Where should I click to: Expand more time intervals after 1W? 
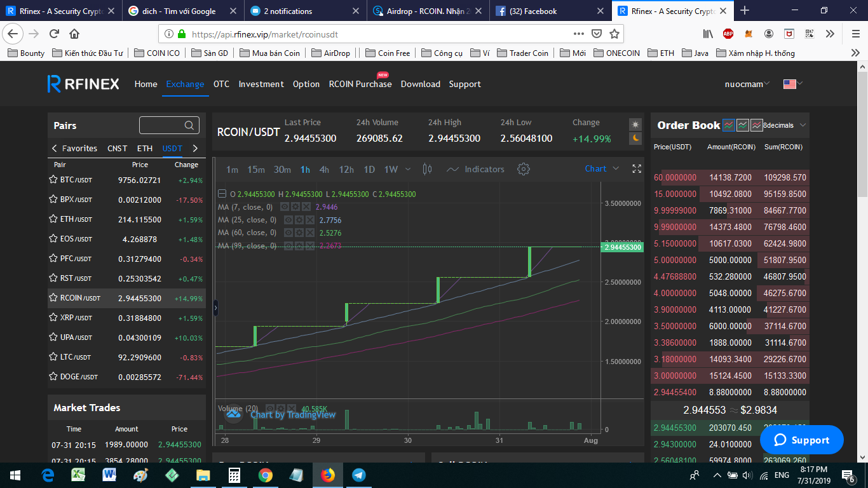point(408,169)
